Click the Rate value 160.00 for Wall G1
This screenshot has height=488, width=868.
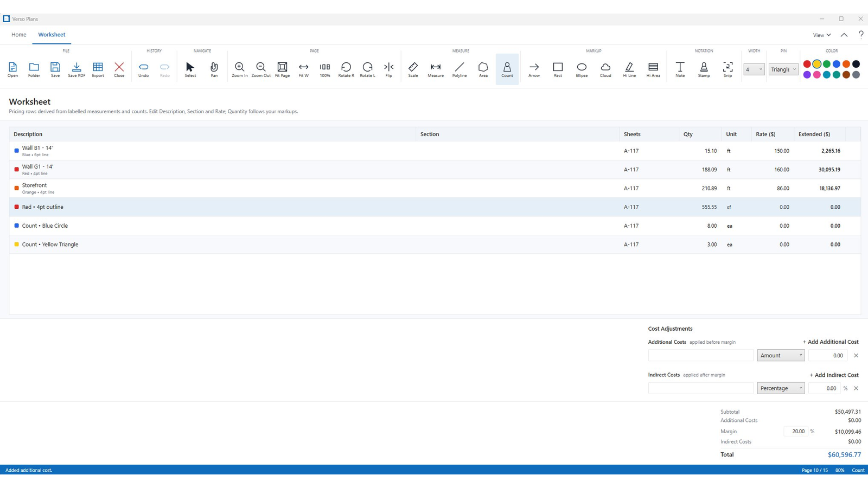[x=781, y=170]
